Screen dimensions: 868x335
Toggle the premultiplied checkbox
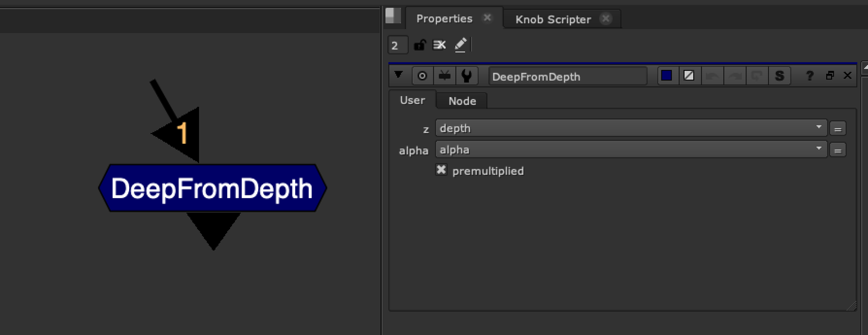pyautogui.click(x=441, y=170)
